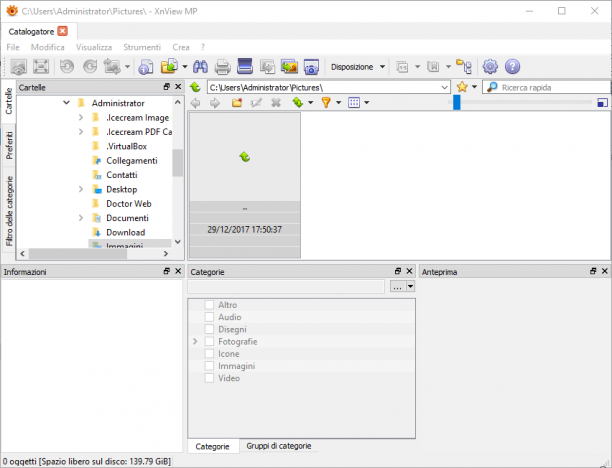Check the Audio category
612x468 pixels.
[209, 317]
